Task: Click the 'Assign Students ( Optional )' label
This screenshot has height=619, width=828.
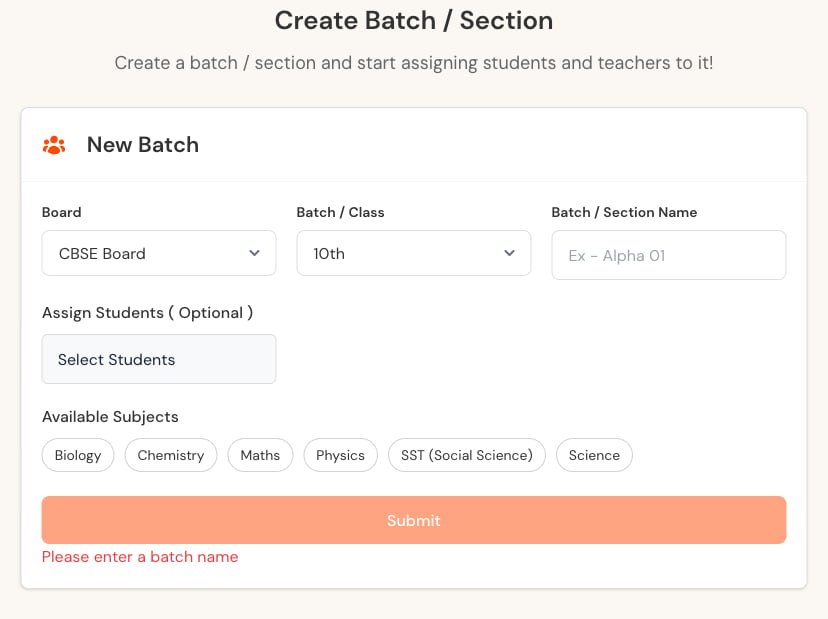Action: [x=148, y=313]
